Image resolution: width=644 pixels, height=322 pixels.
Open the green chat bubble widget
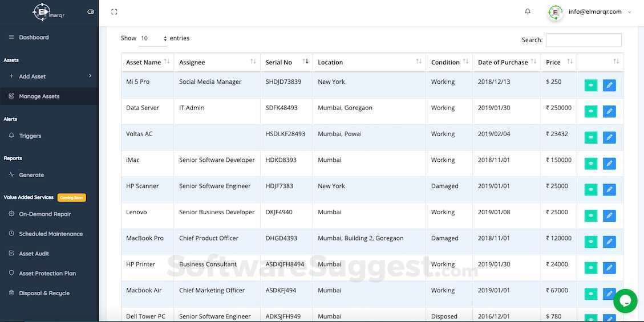tap(625, 301)
